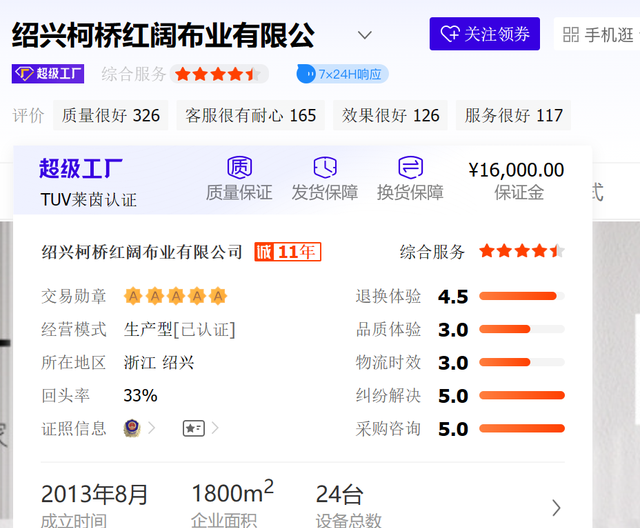Click the large shop title 绍兴柯桥红阔布业有限公
The width and height of the screenshot is (640, 528).
(163, 35)
